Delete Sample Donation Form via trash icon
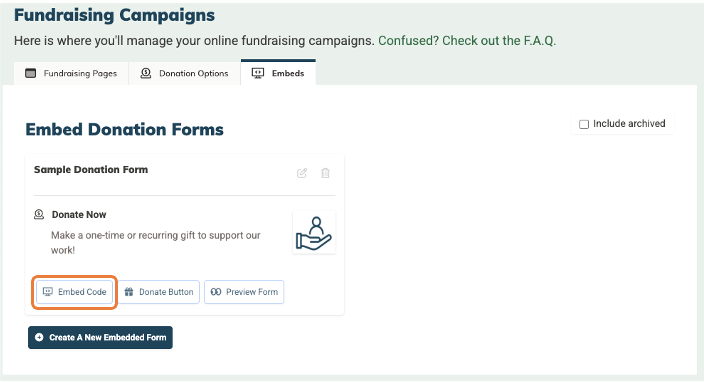 [x=326, y=173]
